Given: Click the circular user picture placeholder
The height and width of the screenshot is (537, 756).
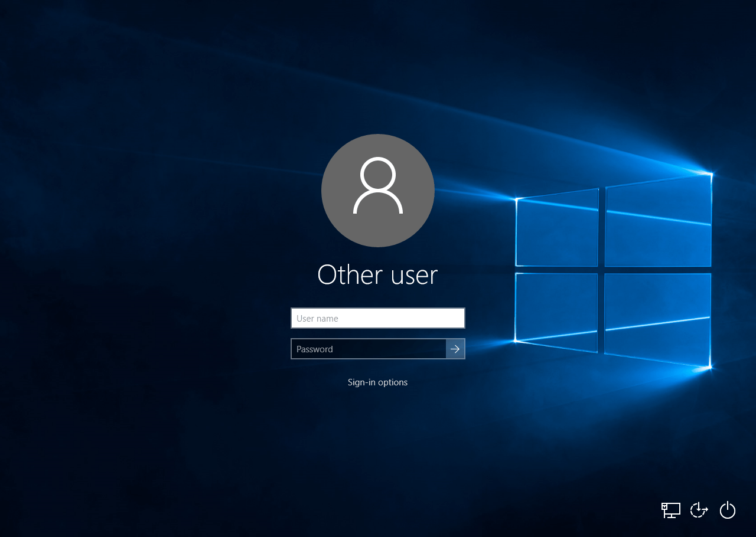Looking at the screenshot, I should coord(377,190).
